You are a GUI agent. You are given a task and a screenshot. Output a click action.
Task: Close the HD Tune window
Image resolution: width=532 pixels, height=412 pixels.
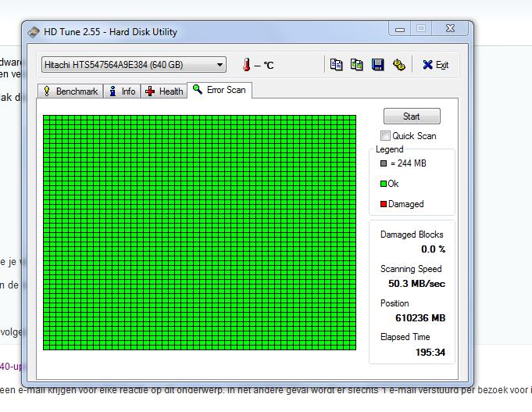(x=450, y=28)
